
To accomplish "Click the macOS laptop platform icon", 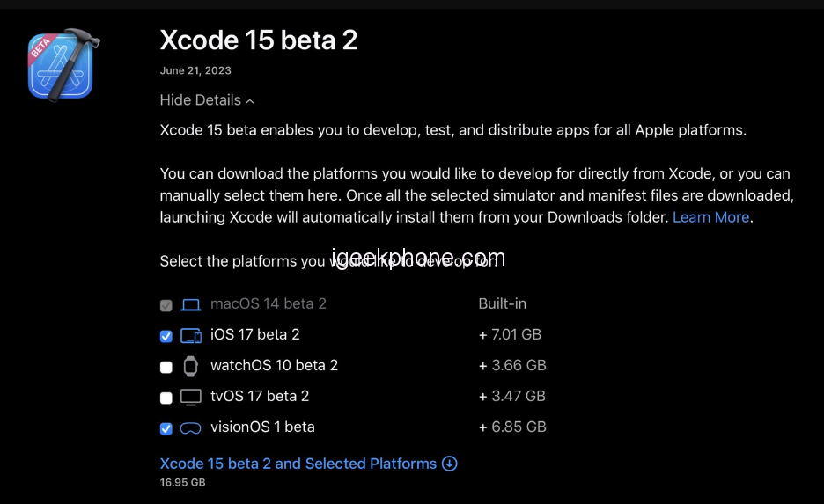I will pyautogui.click(x=191, y=304).
